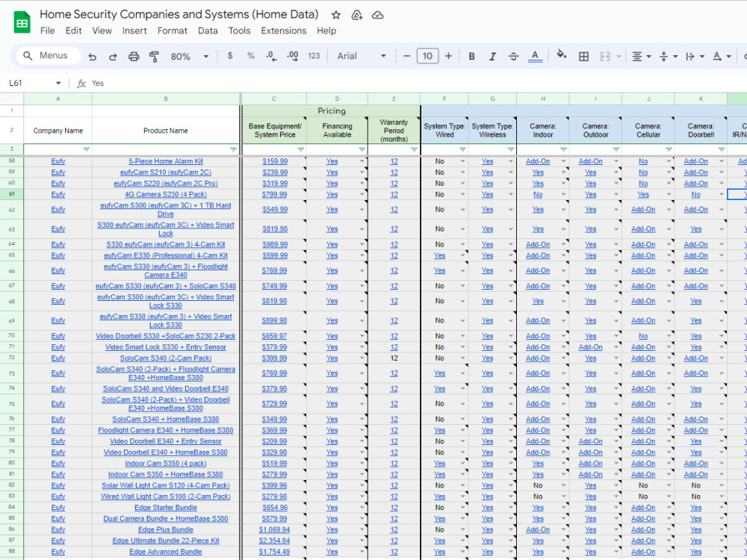Click the undo arrow icon
The height and width of the screenshot is (560, 747).
coord(93,57)
